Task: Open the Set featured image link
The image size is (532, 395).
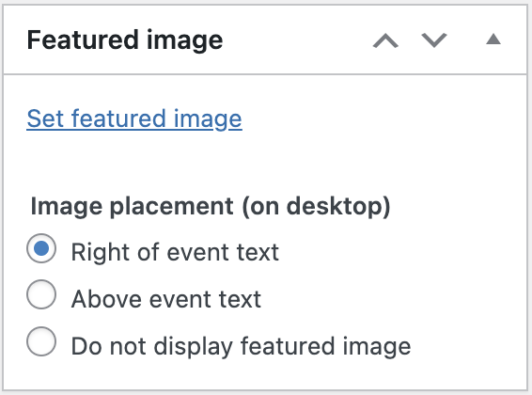Action: pyautogui.click(x=134, y=118)
